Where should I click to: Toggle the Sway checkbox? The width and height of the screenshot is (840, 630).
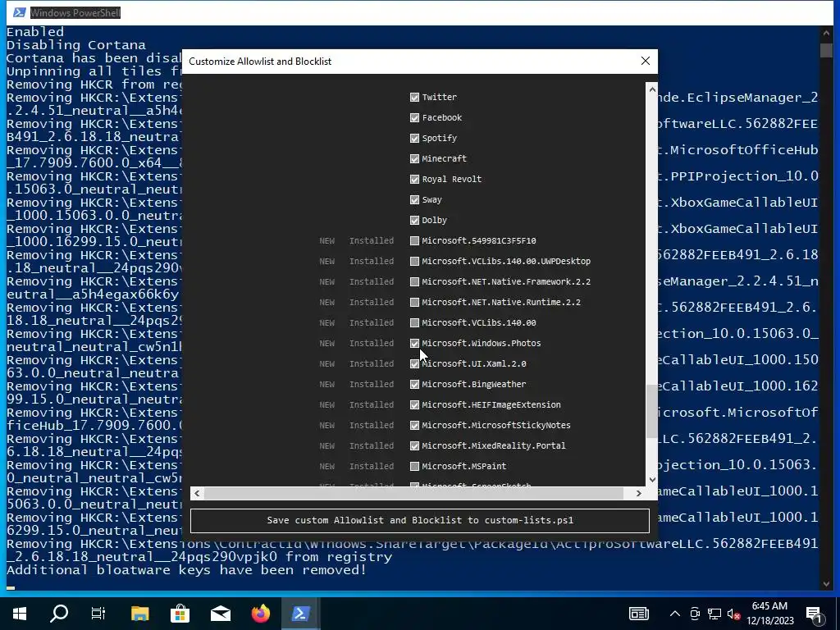(414, 200)
